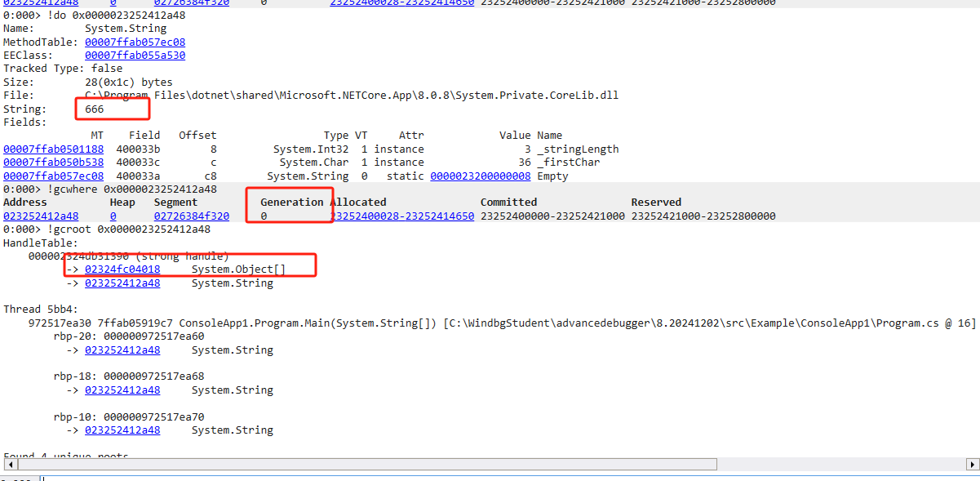The width and height of the screenshot is (980, 481).
Task: Click the !gcroot command line text
Action: click(x=106, y=229)
